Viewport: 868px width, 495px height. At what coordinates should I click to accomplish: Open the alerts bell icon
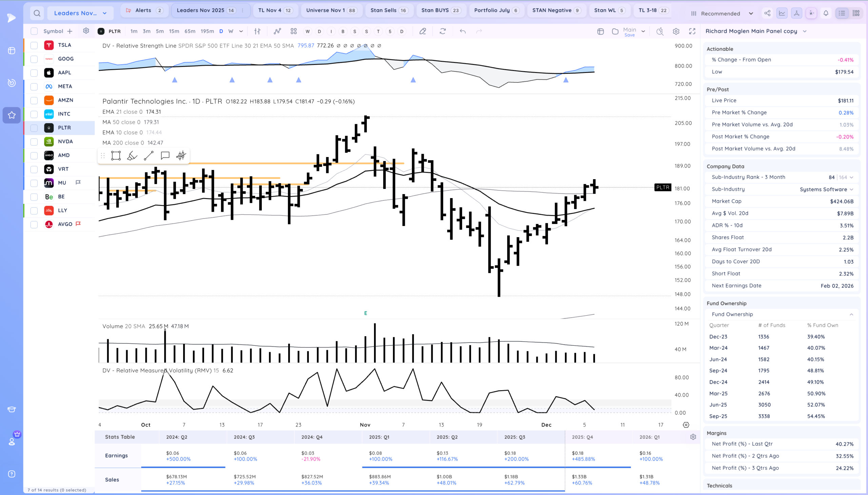(826, 13)
